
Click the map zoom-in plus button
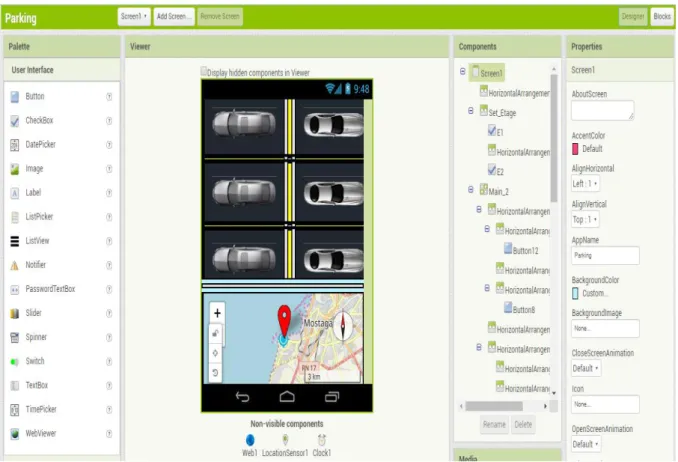pos(217,313)
